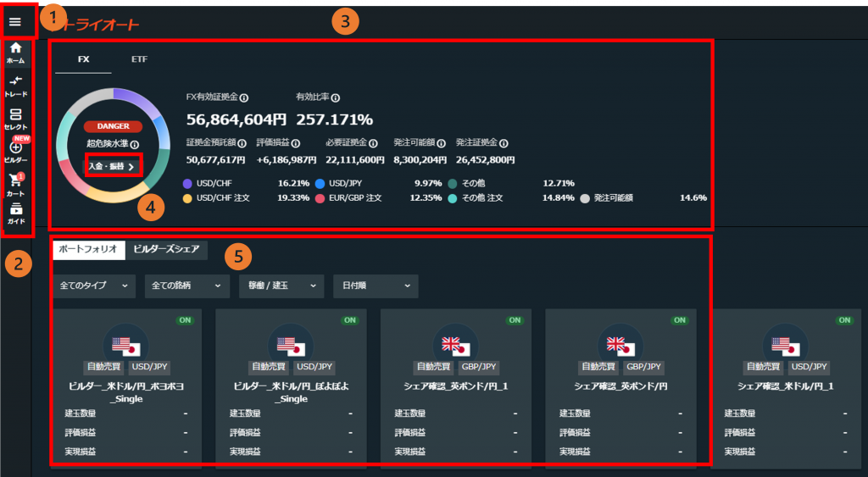Open the Select (セレクト) sidebar icon
868x477 pixels.
(15, 119)
